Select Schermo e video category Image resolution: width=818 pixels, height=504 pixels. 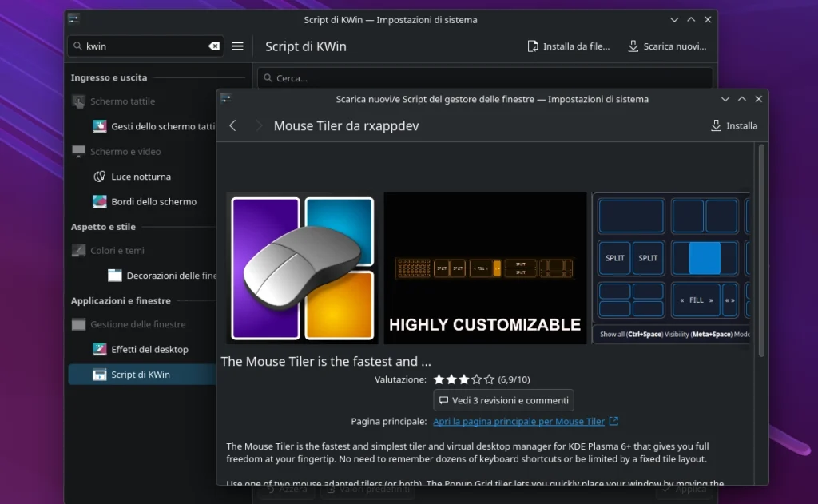pos(125,152)
